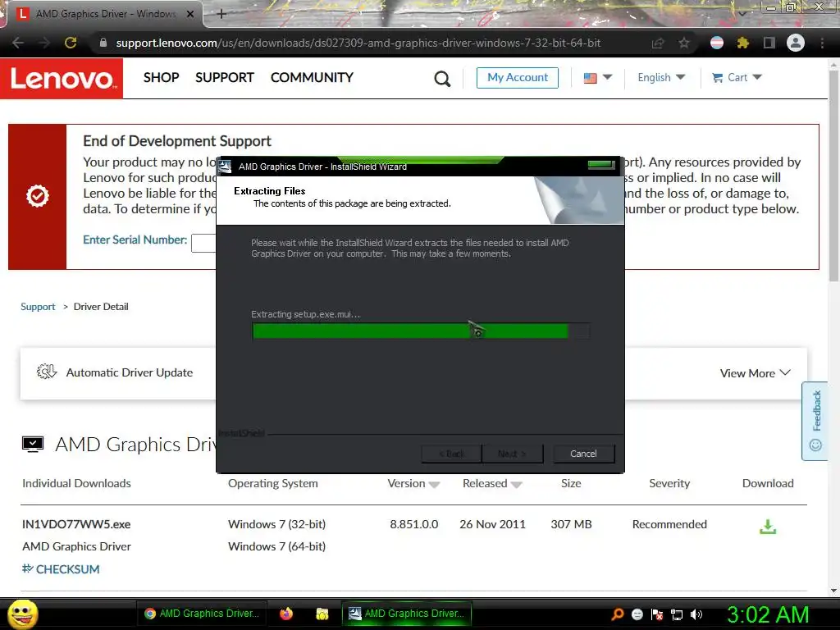Click the My Account button
840x630 pixels.
[518, 78]
